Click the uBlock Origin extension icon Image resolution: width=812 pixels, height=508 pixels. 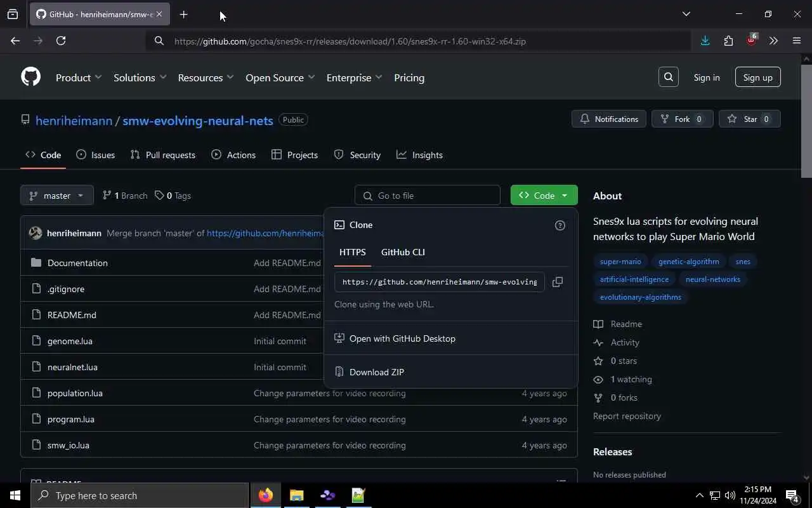[752, 41]
